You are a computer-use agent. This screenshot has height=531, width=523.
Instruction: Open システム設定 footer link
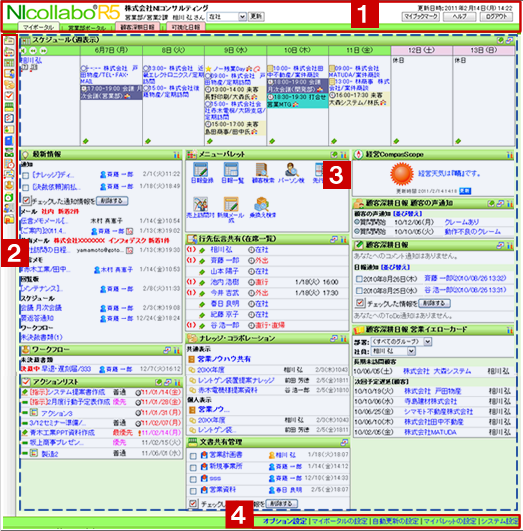click(500, 521)
